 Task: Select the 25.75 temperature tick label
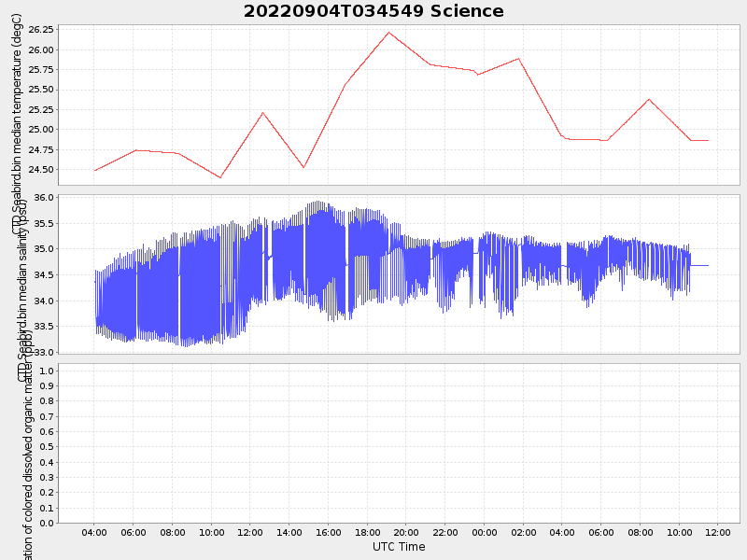[x=41, y=69]
